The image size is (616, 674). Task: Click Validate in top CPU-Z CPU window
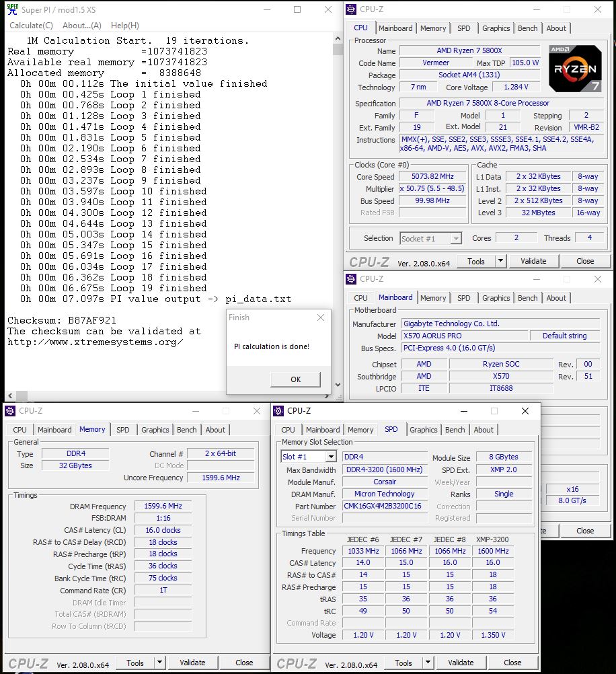[x=533, y=261]
